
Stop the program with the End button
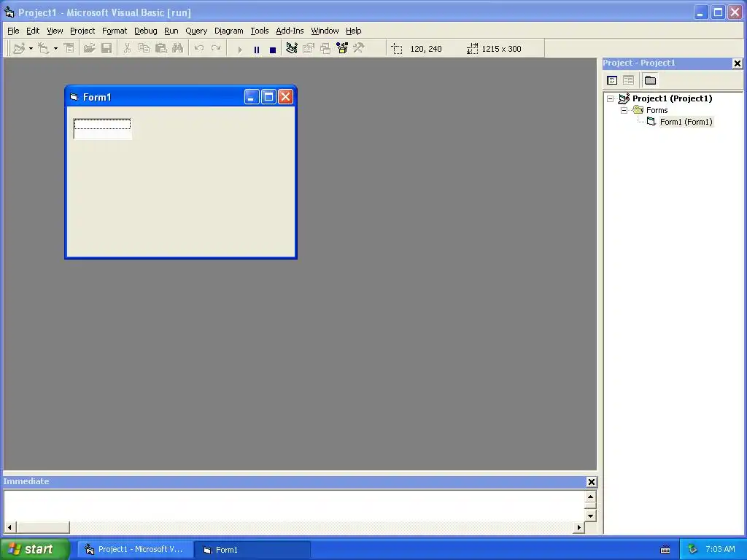pyautogui.click(x=273, y=50)
